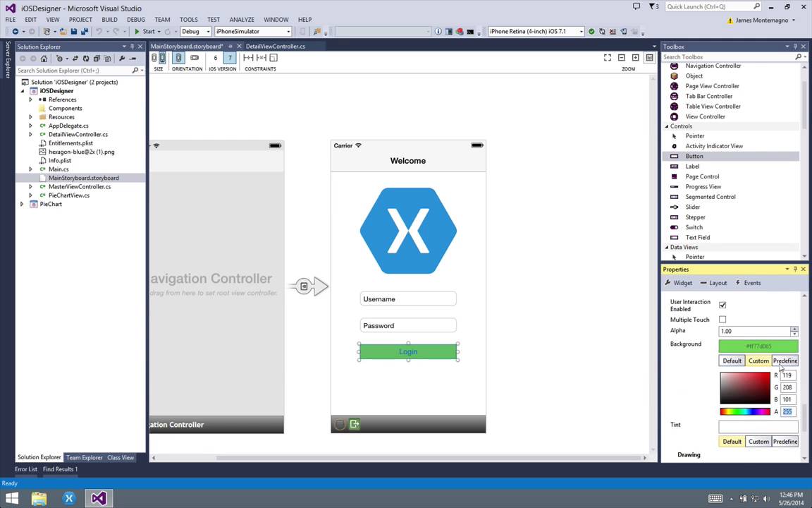This screenshot has width=812, height=508.
Task: Click the Background Custom button
Action: click(758, 361)
